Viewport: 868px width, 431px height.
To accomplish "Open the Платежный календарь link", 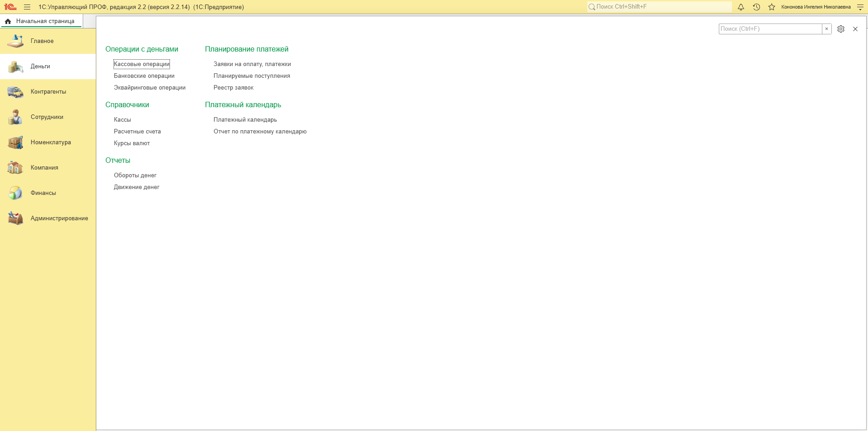I will (x=245, y=120).
